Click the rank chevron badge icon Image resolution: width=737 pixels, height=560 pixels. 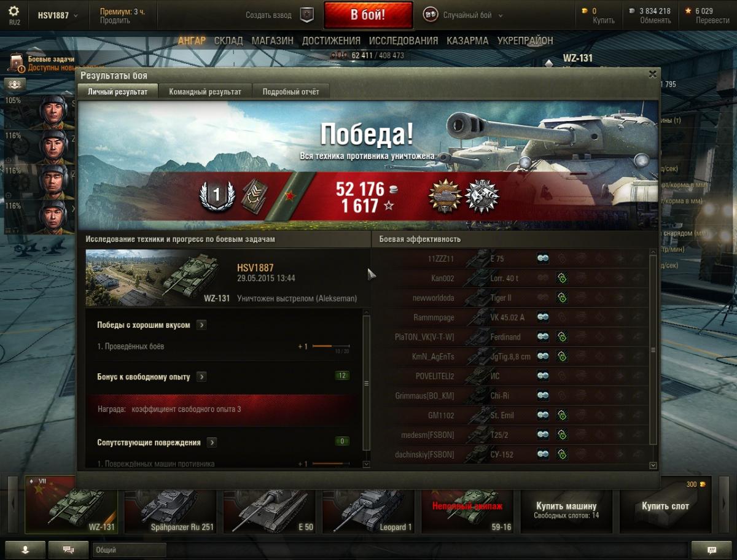click(254, 196)
